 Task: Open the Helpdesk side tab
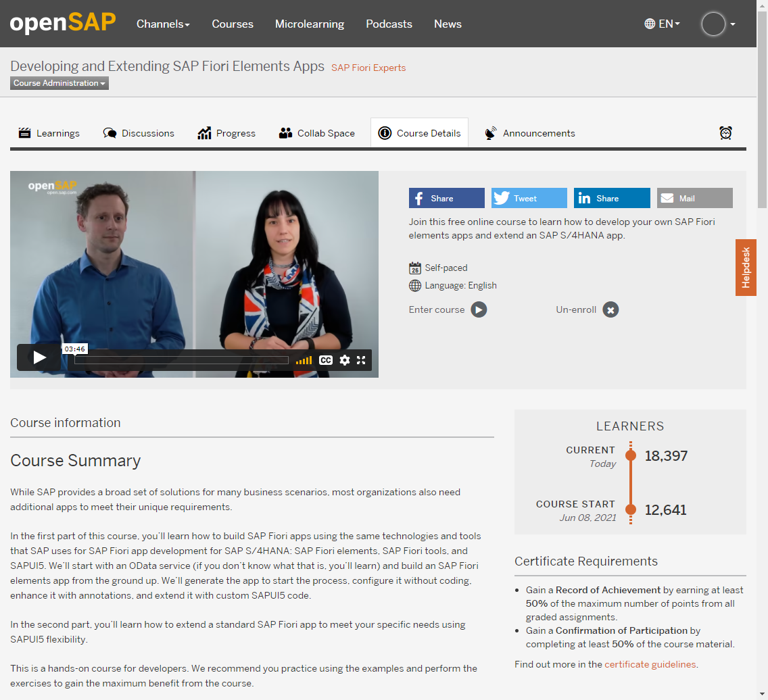click(746, 268)
